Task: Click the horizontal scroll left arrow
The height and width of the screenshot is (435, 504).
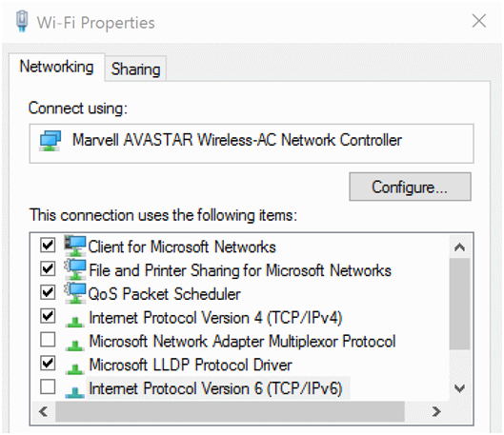Action: [x=43, y=411]
